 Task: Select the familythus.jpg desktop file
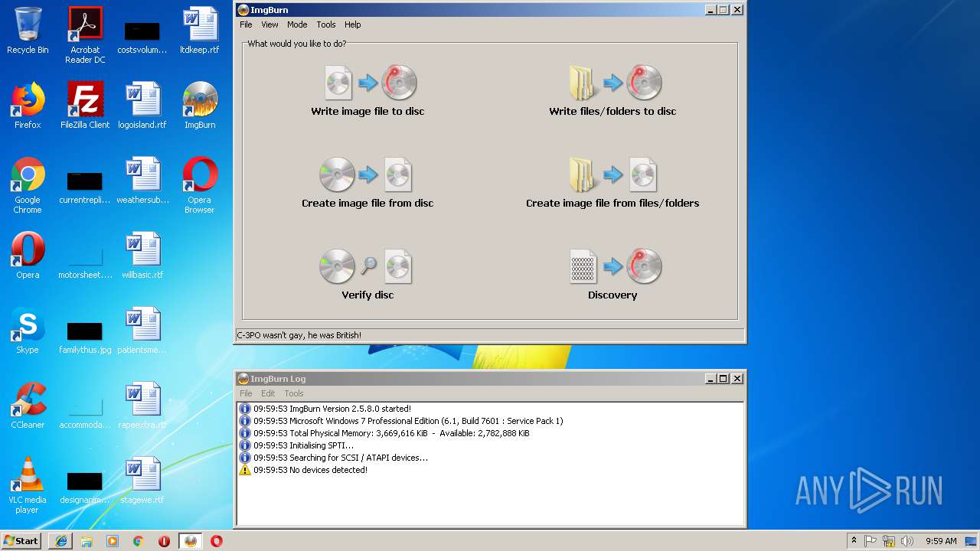pyautogui.click(x=85, y=337)
